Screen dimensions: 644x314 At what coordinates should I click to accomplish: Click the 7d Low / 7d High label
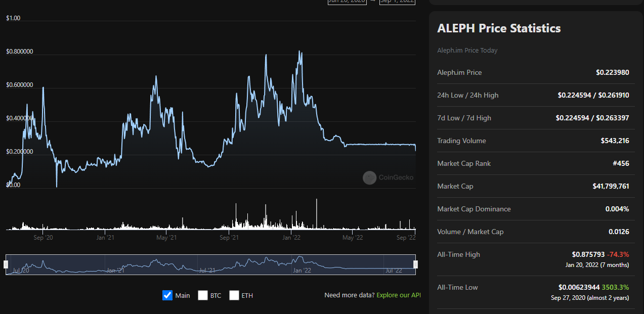(464, 118)
